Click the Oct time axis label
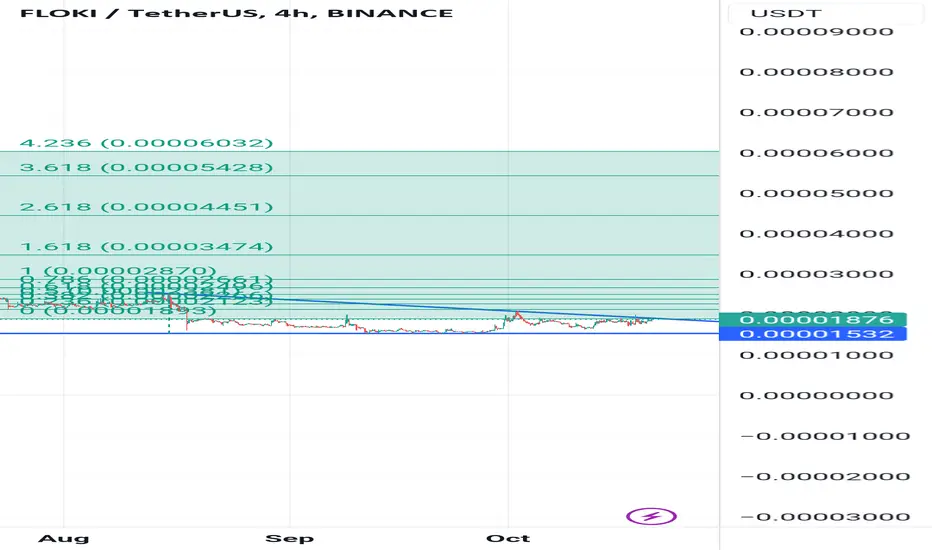 coord(508,539)
